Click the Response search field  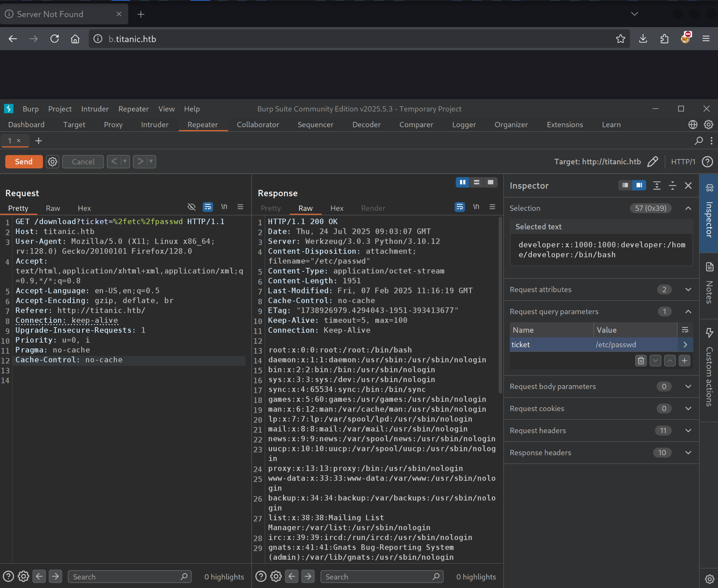click(382, 577)
